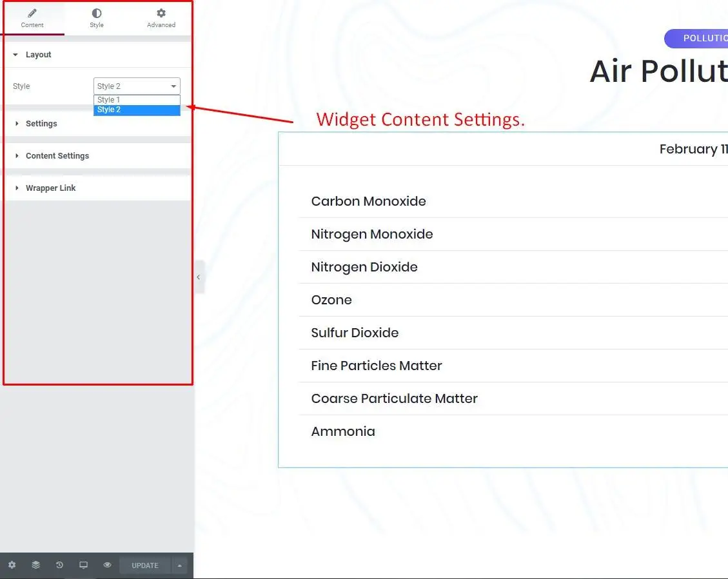Choose Style 1 from dropdown list
The height and width of the screenshot is (579, 728).
137,100
